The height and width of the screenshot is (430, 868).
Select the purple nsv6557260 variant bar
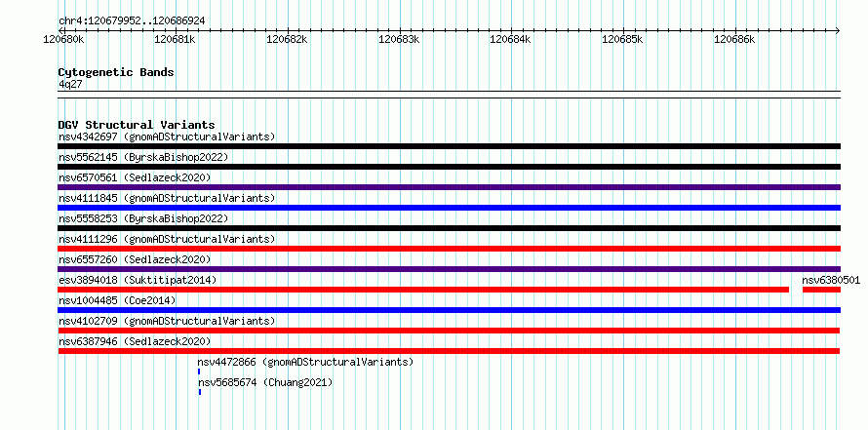click(449, 269)
